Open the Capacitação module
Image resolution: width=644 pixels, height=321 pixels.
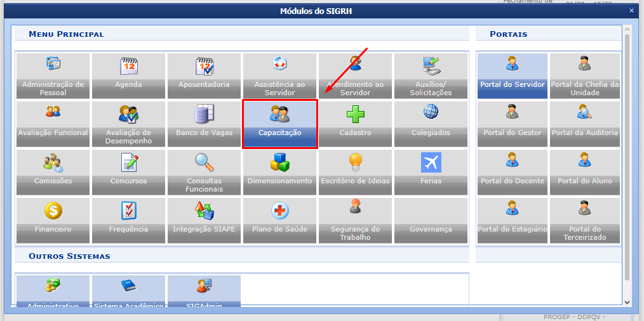tap(279, 124)
